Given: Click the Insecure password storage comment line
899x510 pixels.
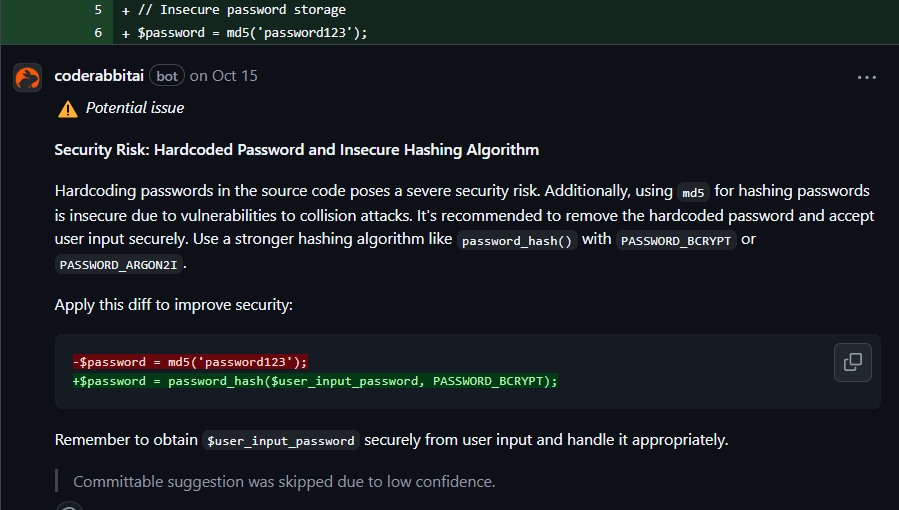Looking at the screenshot, I should point(240,10).
